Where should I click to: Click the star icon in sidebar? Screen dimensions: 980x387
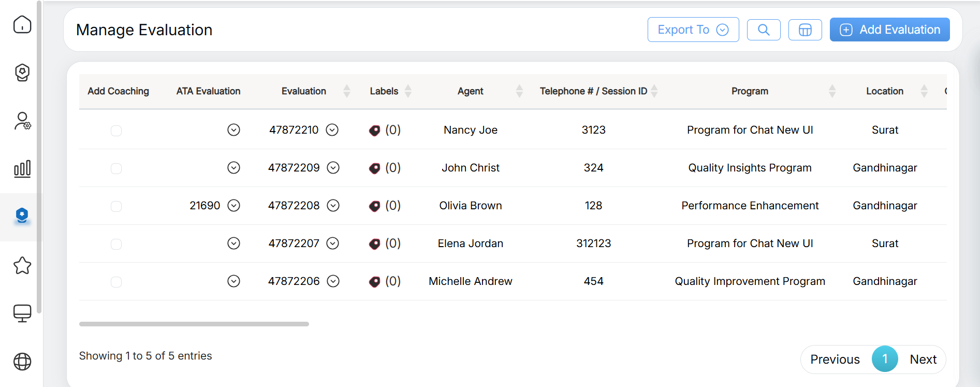pyautogui.click(x=22, y=265)
